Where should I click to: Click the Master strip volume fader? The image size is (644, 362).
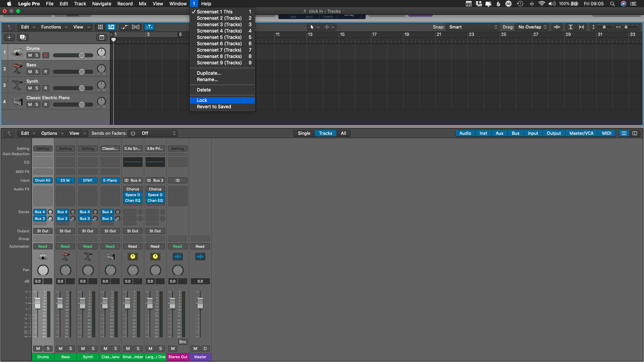200,303
